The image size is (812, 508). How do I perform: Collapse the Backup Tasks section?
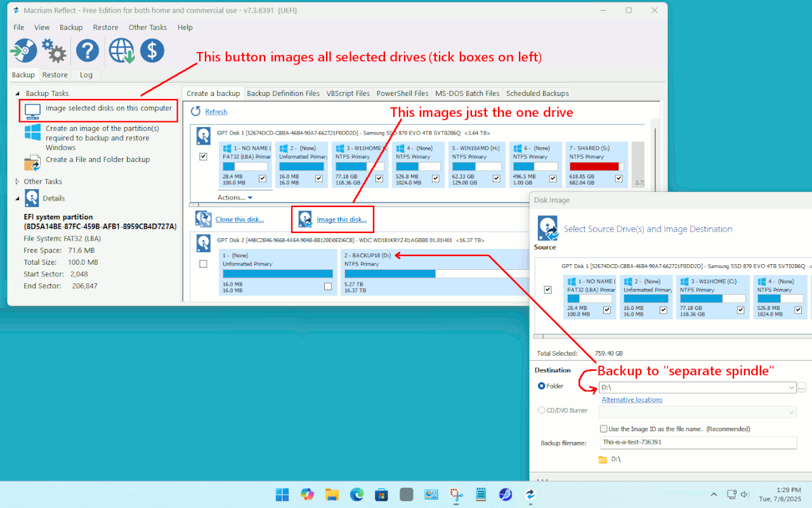18,93
